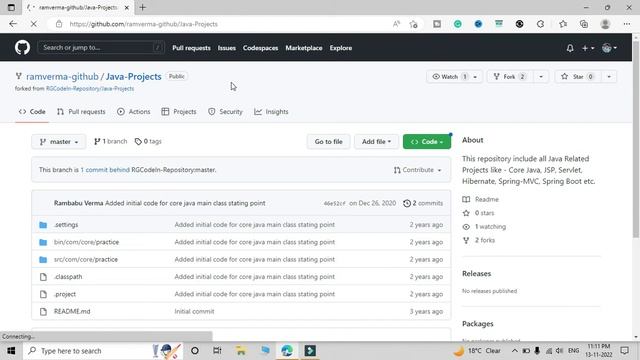Open the .classpath file
The width and height of the screenshot is (640, 360).
point(68,277)
